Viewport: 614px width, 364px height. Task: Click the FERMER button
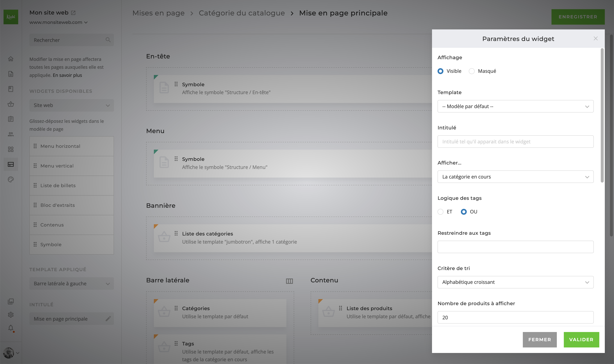540,340
